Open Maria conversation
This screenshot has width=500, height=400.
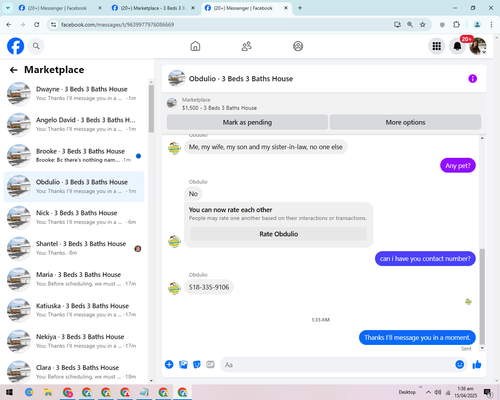coord(74,279)
